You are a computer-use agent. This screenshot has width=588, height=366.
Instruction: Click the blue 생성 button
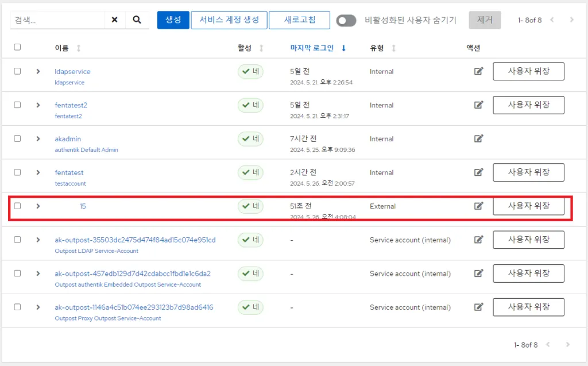pyautogui.click(x=173, y=20)
